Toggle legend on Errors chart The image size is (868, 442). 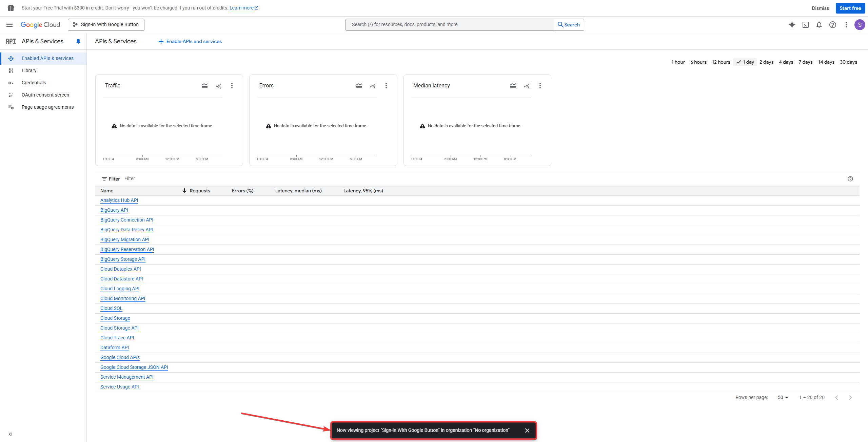pos(359,86)
